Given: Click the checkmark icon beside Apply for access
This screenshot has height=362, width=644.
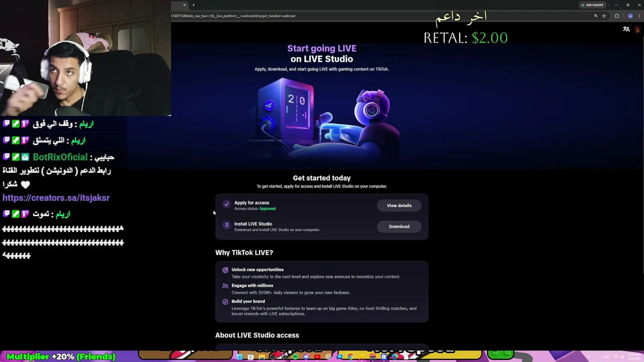Looking at the screenshot, I should point(226,204).
